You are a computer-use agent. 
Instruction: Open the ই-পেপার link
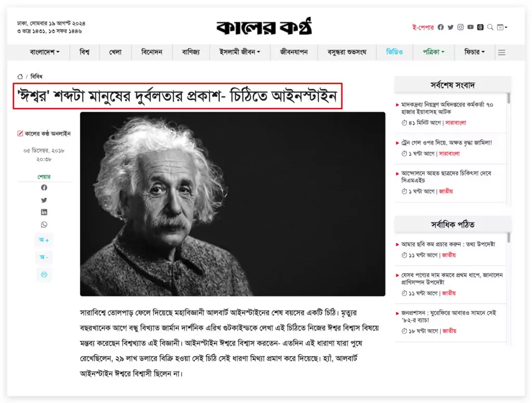point(422,27)
